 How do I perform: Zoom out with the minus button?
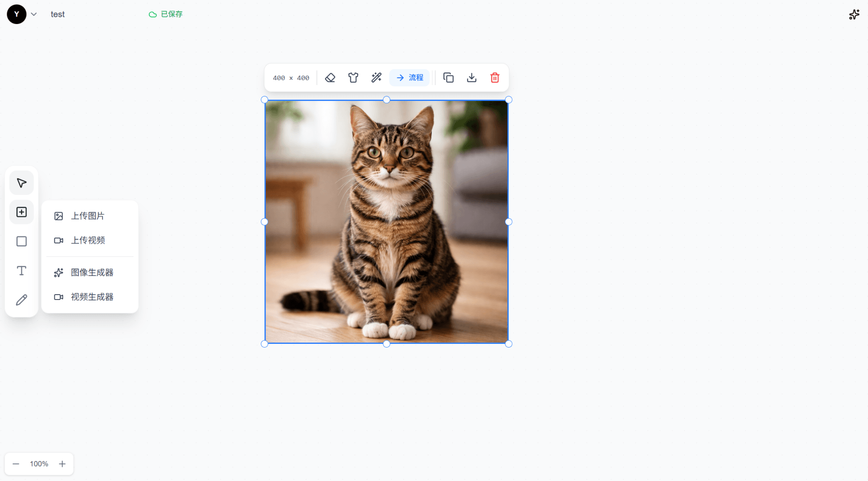[16, 464]
